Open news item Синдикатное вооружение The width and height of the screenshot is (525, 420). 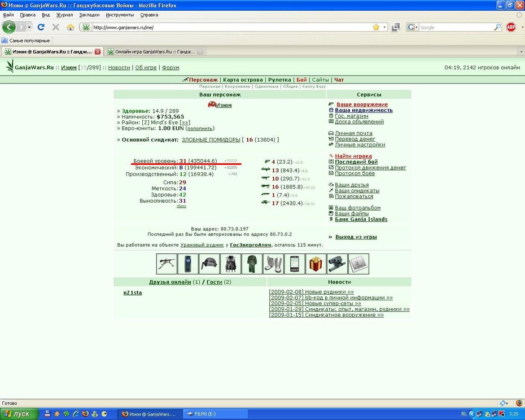tap(326, 315)
